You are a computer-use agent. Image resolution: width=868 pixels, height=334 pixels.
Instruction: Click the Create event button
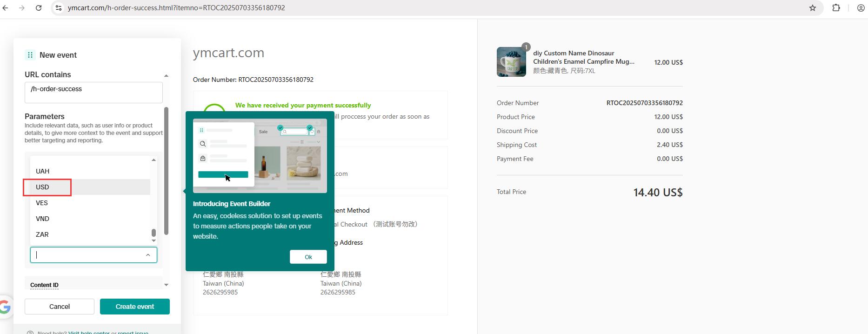point(135,307)
